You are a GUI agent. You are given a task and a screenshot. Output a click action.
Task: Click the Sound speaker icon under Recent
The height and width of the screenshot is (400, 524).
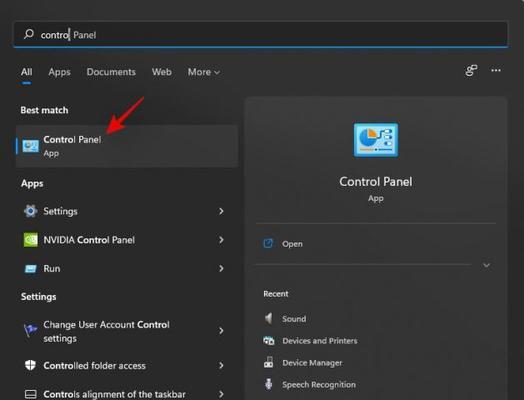click(x=269, y=318)
